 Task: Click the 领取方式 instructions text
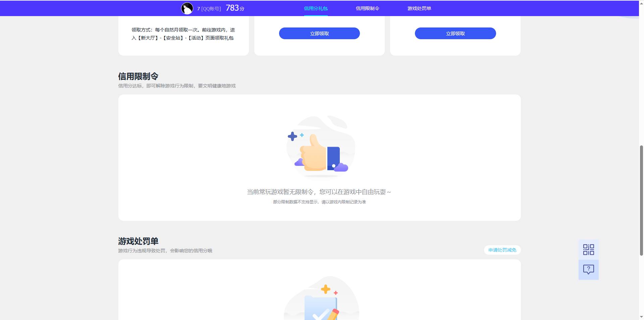coord(183,34)
